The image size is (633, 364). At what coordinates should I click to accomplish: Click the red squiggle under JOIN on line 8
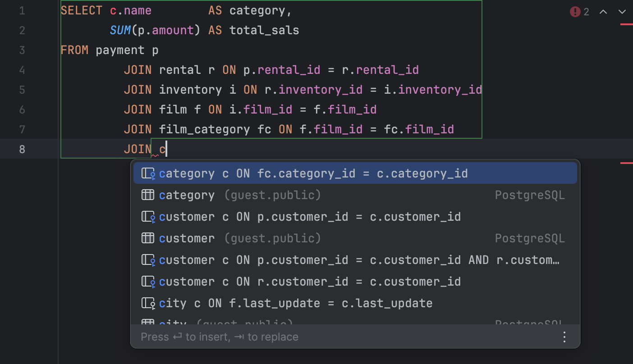(156, 155)
